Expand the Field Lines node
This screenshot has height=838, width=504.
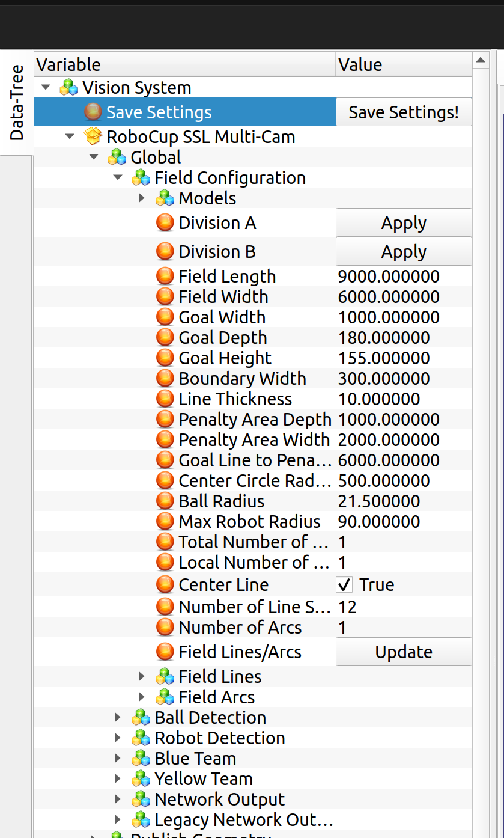[142, 676]
